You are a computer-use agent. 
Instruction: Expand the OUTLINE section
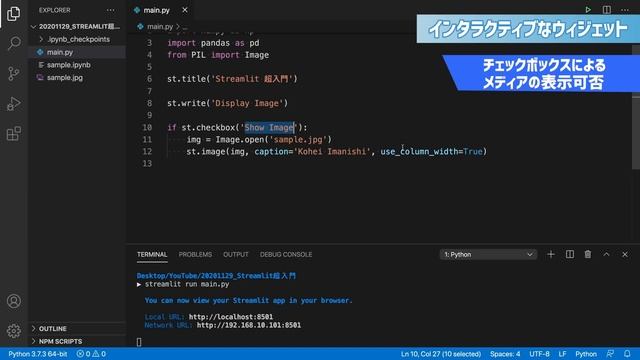coord(76,329)
